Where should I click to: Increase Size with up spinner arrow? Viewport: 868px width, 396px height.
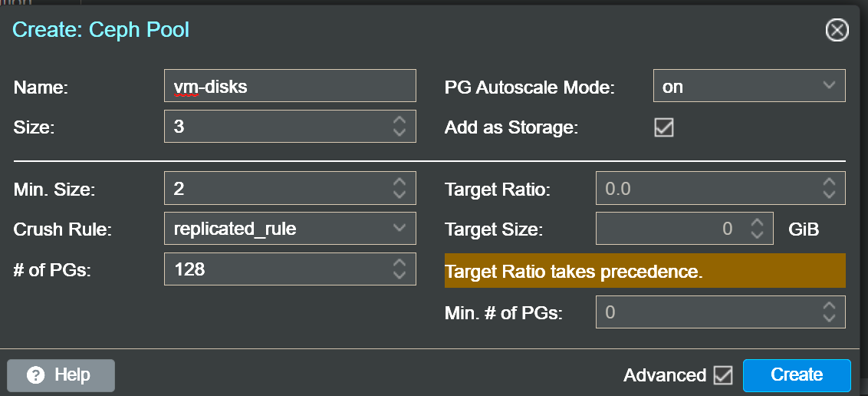click(x=399, y=120)
